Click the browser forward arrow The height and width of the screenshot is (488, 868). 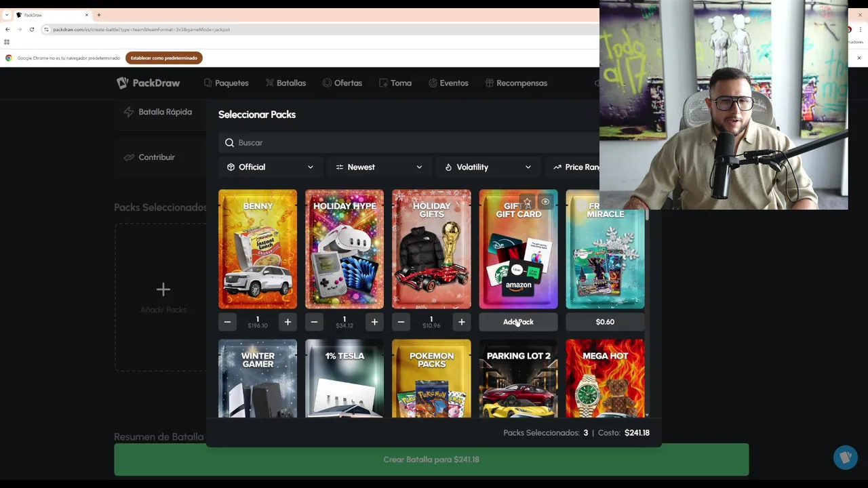19,29
